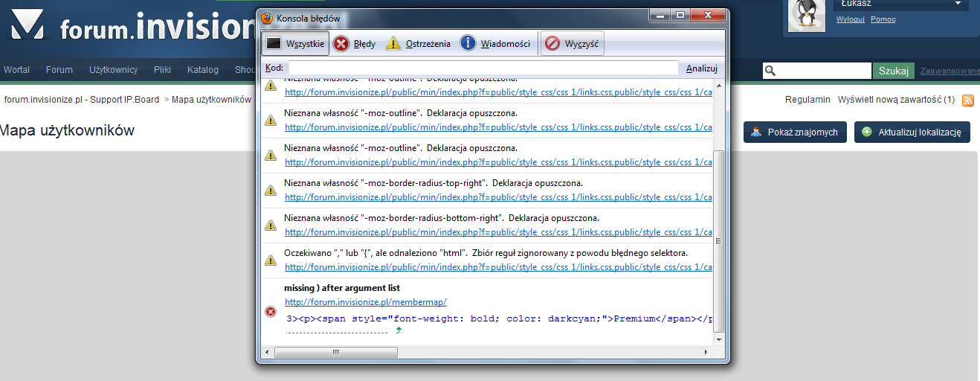
Task: Open the Forum navigation item
Action: click(59, 70)
